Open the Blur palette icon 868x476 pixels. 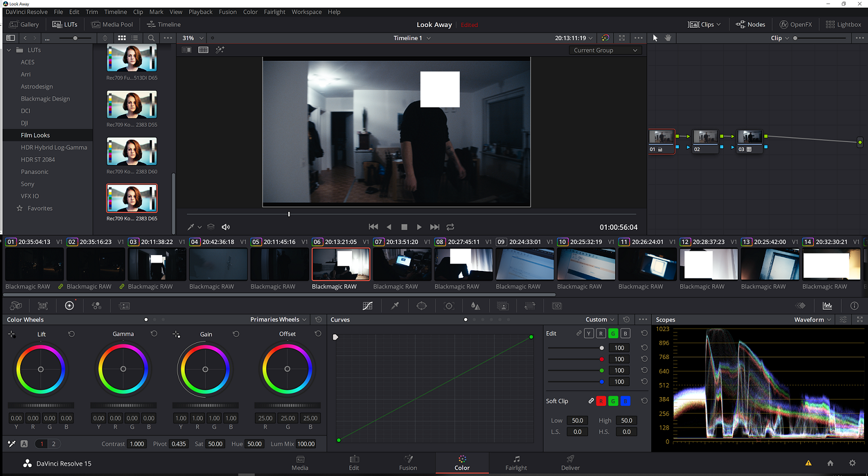pyautogui.click(x=475, y=306)
